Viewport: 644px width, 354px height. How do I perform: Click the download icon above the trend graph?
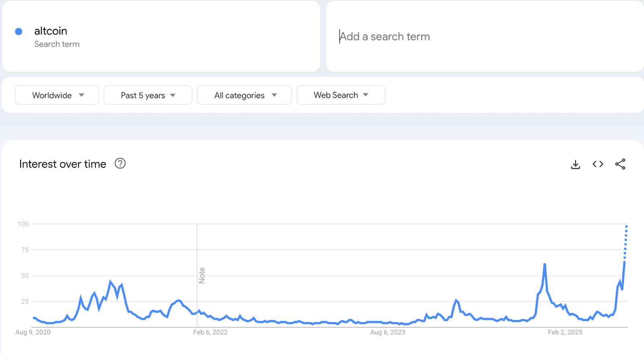pyautogui.click(x=575, y=164)
